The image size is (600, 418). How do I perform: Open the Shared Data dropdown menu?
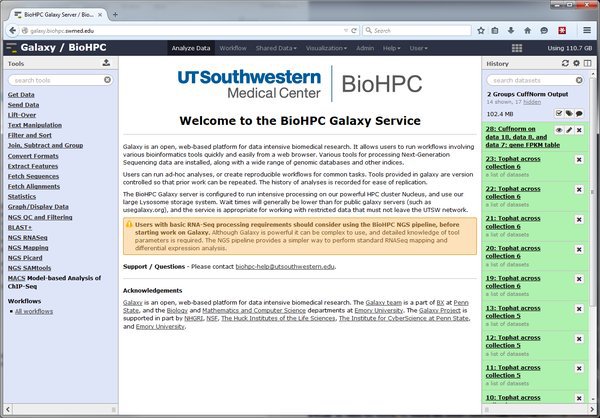276,48
